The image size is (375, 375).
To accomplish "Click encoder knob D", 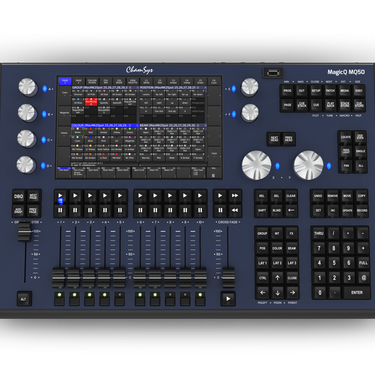I will click(26, 165).
